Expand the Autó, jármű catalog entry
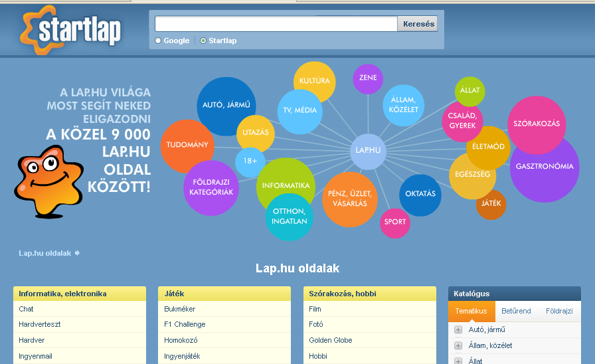 click(x=458, y=329)
